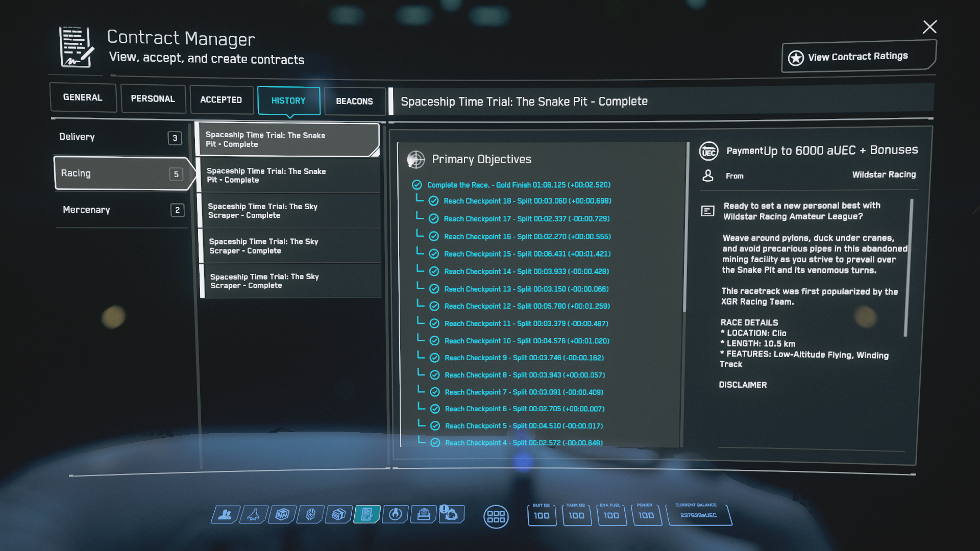Toggle Reach Checkpoint 18 objective checkmark
The image size is (980, 551).
[433, 201]
